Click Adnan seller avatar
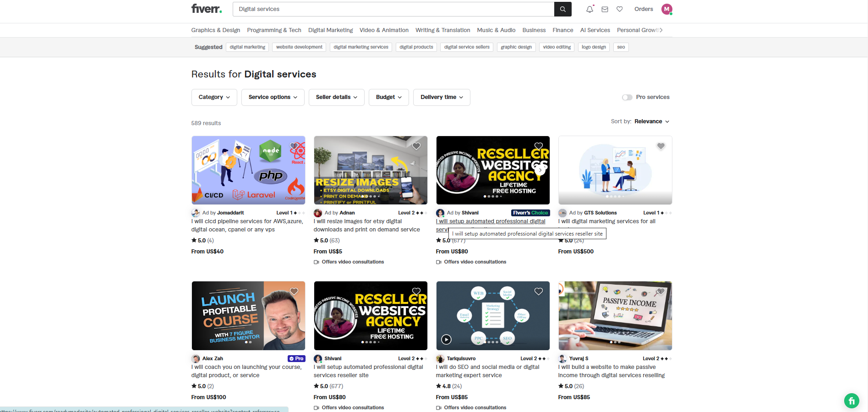The width and height of the screenshot is (868, 412). [318, 213]
